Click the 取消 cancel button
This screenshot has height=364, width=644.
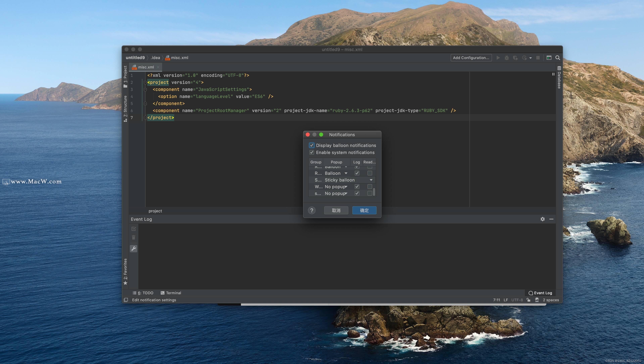pyautogui.click(x=336, y=210)
